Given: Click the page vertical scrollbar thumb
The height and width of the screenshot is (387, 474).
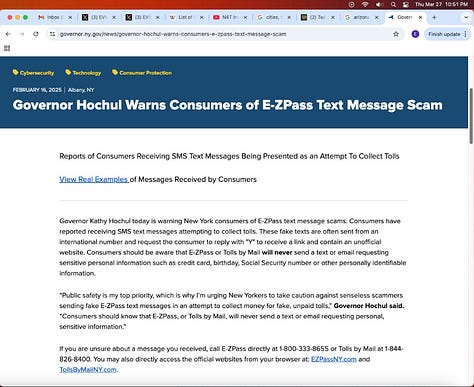Looking at the screenshot, I should pos(471,116).
